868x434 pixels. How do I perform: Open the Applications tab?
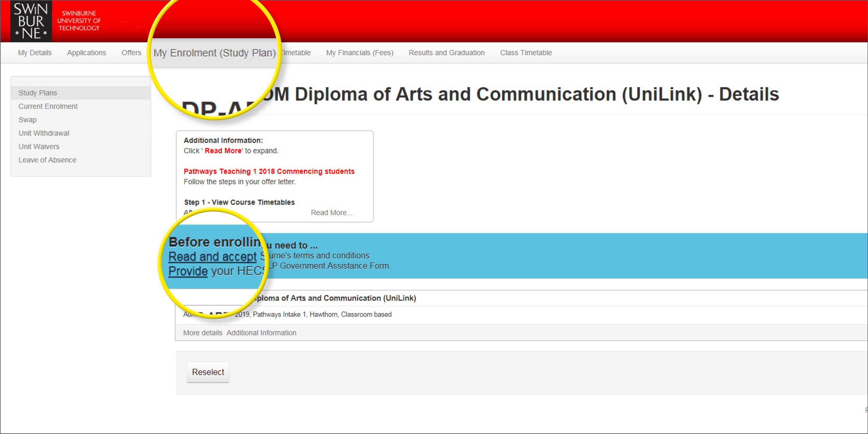[86, 53]
